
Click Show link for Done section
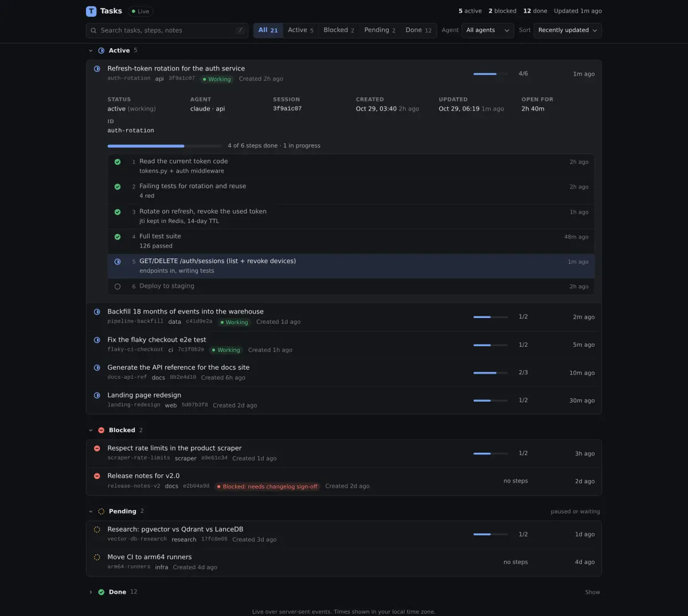[x=592, y=593]
